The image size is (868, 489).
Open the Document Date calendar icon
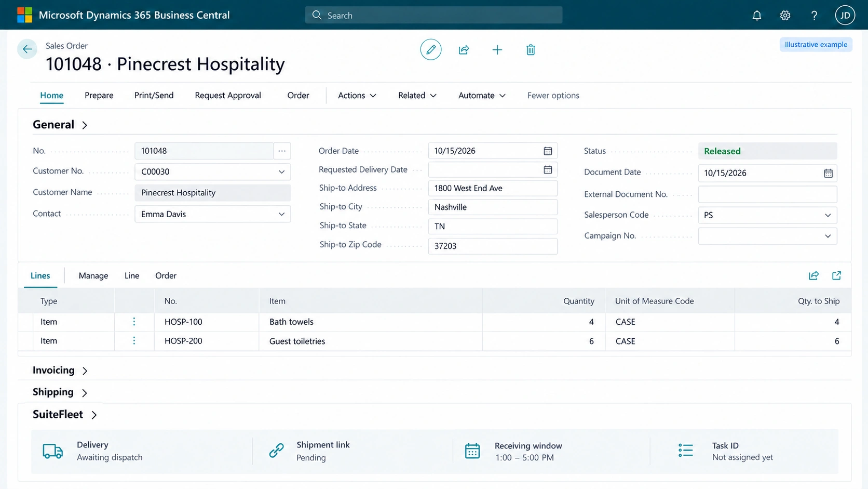point(828,173)
